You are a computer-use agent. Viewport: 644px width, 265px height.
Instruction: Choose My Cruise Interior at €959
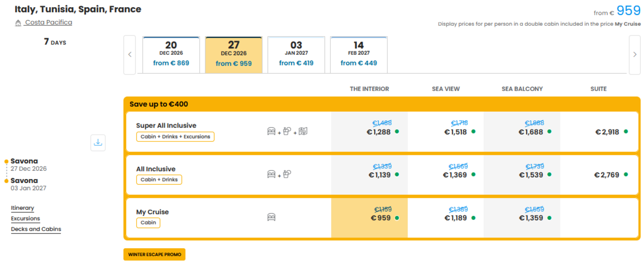click(x=369, y=218)
